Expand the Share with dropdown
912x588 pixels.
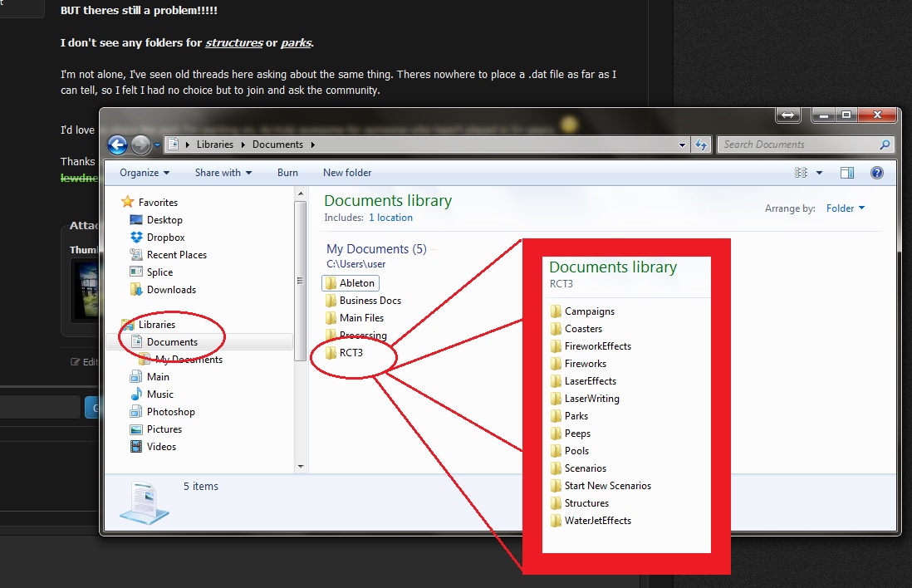(x=223, y=173)
